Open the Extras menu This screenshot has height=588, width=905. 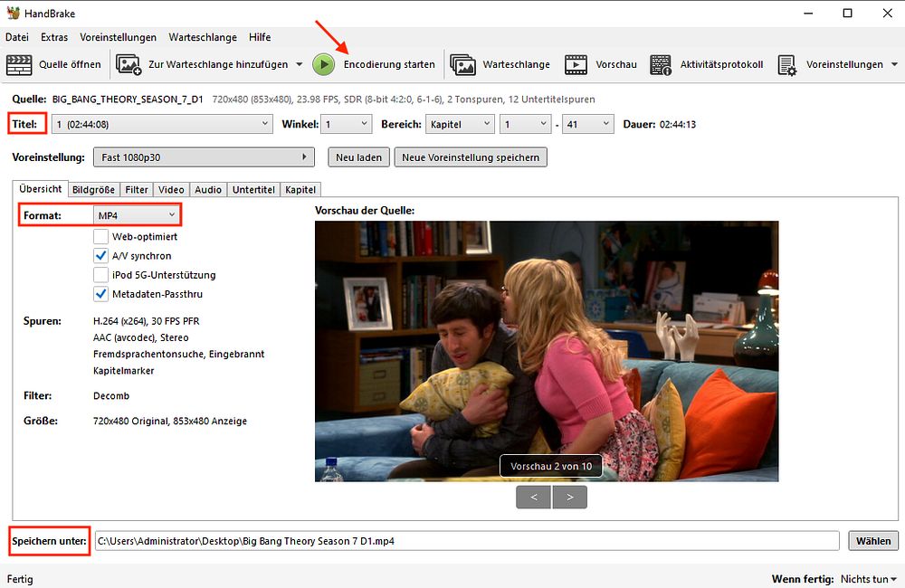click(54, 37)
